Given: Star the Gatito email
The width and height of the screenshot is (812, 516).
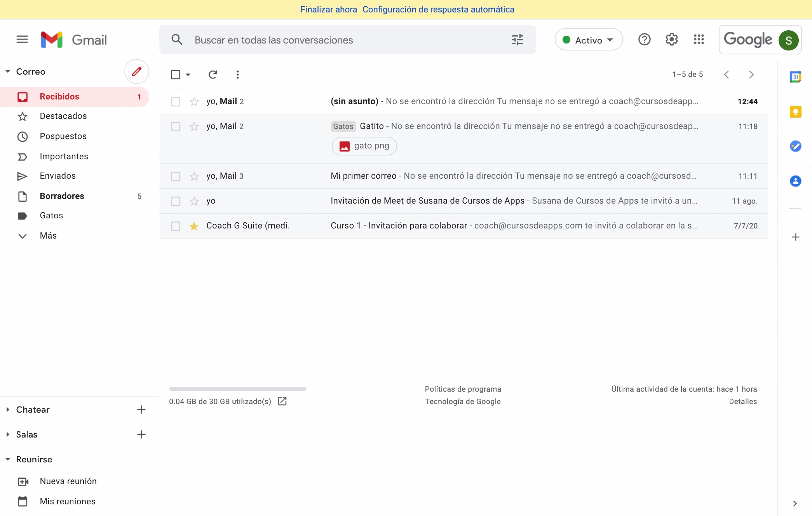Looking at the screenshot, I should click(194, 127).
